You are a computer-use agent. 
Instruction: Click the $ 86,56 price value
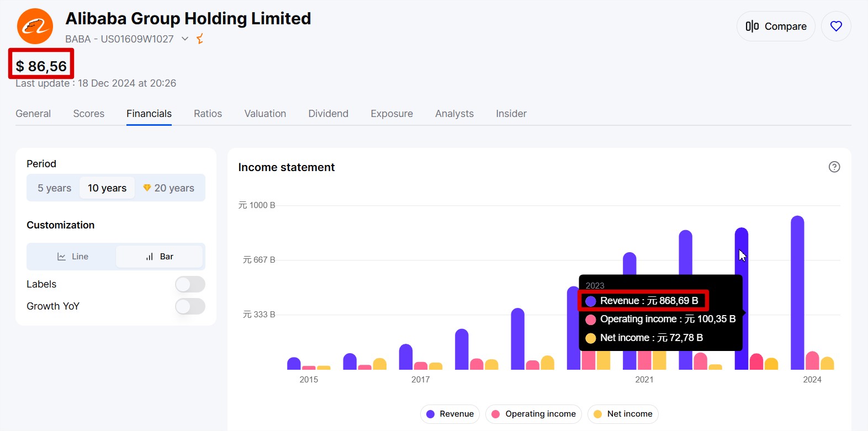point(41,66)
